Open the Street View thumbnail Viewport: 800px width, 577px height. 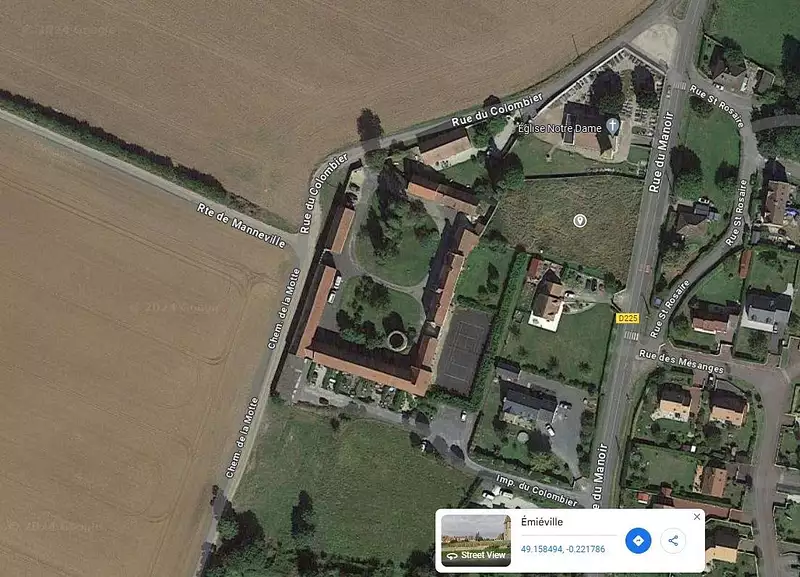476,540
